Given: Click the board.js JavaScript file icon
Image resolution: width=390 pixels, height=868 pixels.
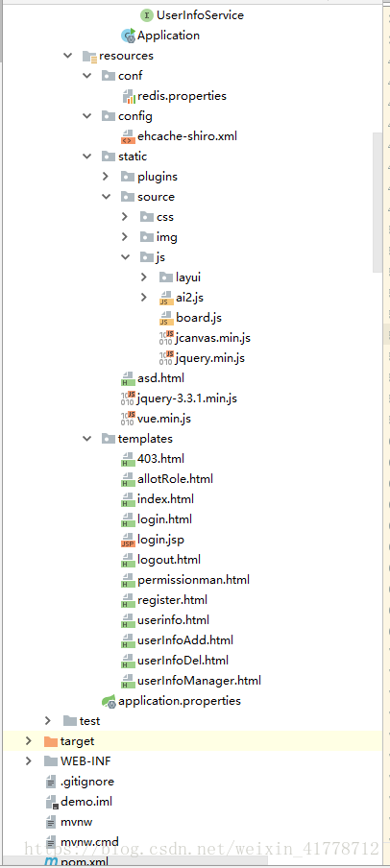Looking at the screenshot, I should point(166,318).
